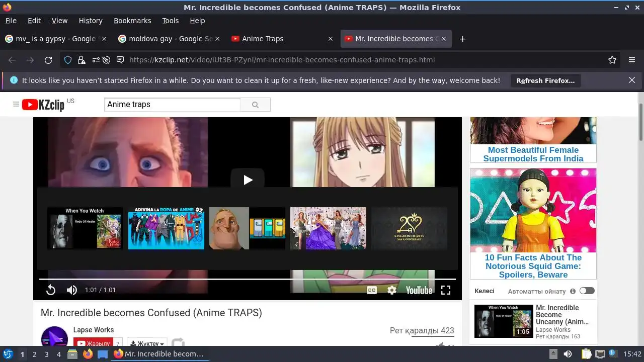Click the Refresh Firefox… button
Image resolution: width=644 pixels, height=362 pixels.
(545, 80)
